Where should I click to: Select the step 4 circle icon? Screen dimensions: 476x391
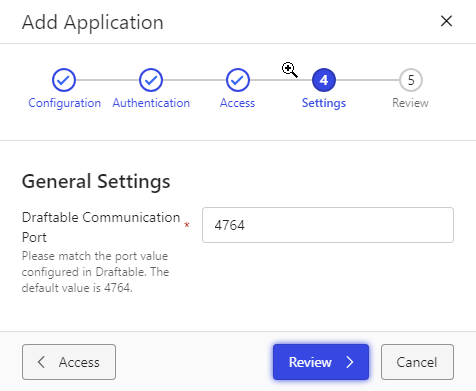[x=324, y=80]
